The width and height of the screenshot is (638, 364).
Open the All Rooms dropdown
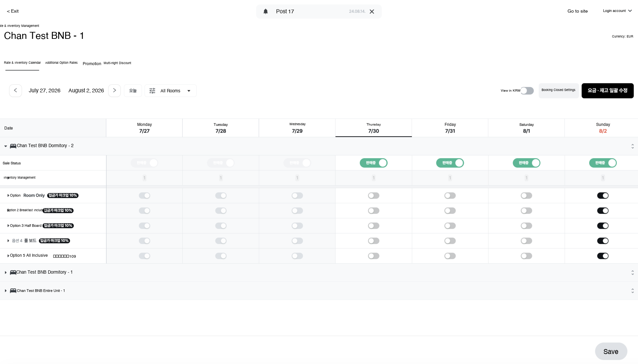170,91
